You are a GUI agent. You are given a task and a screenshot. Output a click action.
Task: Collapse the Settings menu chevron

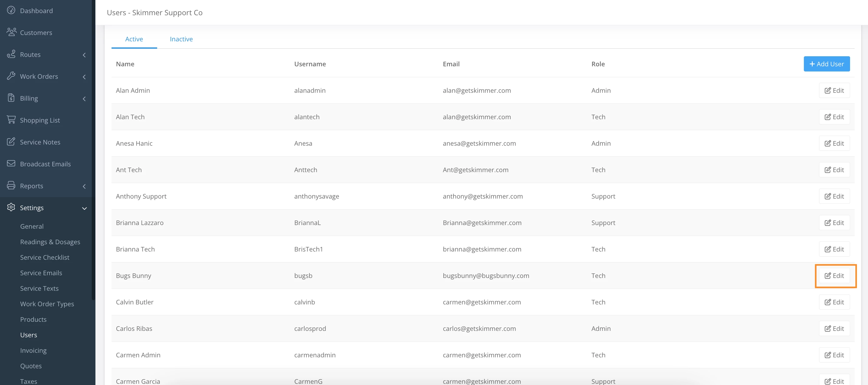tap(84, 208)
